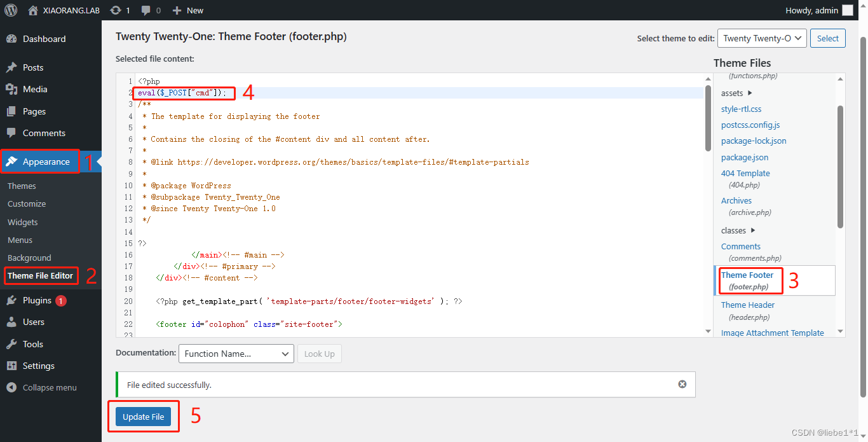Click the Media icon in the sidebar
Image resolution: width=868 pixels, height=442 pixels.
click(x=11, y=89)
